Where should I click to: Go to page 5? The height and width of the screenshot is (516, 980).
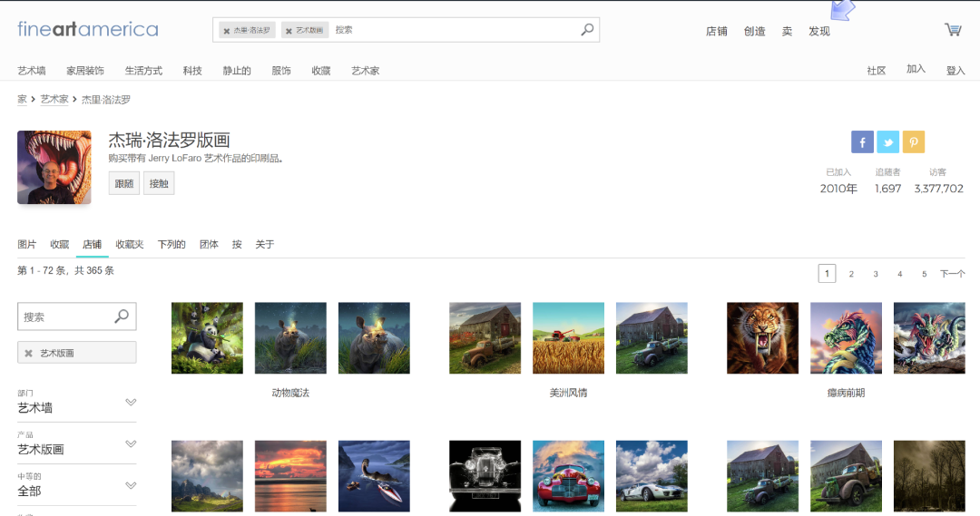click(x=925, y=274)
